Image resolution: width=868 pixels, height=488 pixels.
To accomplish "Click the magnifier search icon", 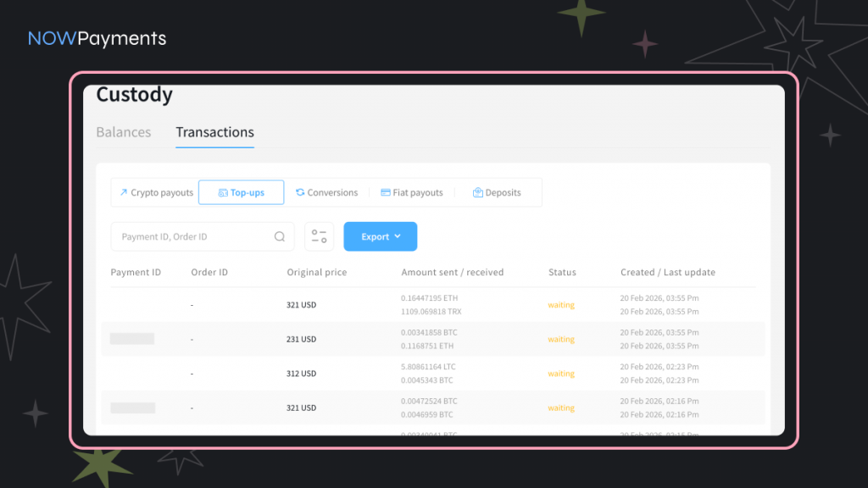I will pyautogui.click(x=280, y=237).
